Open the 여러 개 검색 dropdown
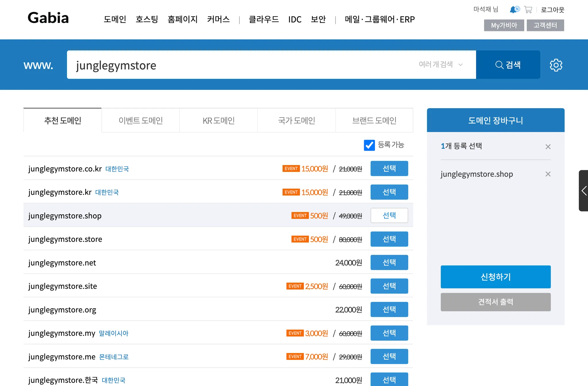The image size is (588, 386). [x=440, y=65]
